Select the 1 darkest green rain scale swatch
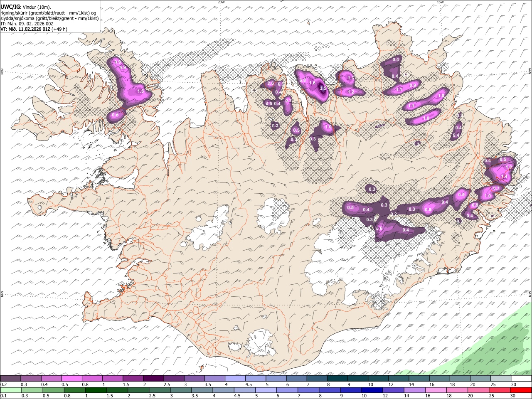Image resolution: width=532 pixels, height=399 pixels. [96, 390]
